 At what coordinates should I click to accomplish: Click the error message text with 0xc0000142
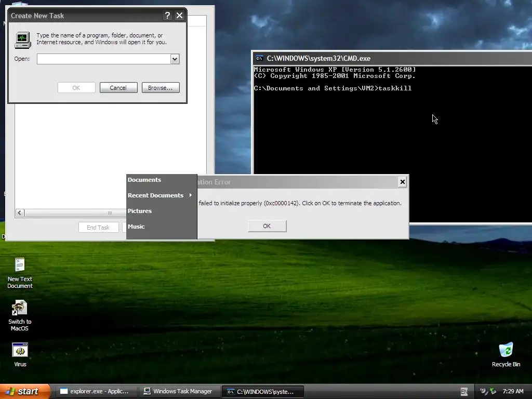click(x=300, y=203)
